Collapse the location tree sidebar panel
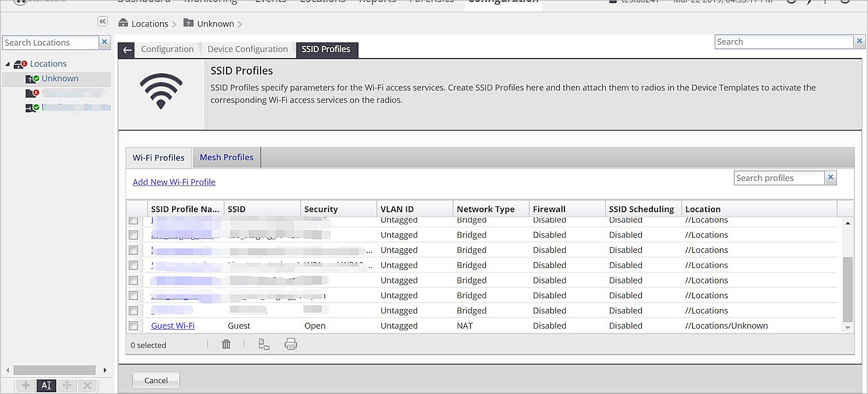This screenshot has height=394, width=868. click(102, 21)
